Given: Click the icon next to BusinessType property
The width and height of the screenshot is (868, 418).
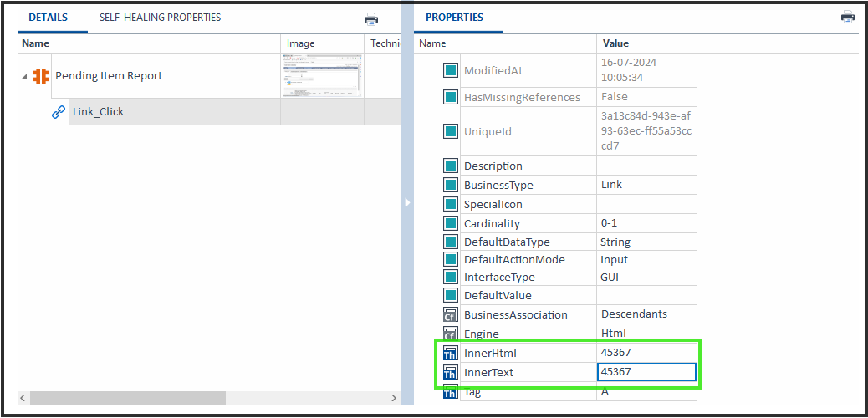Looking at the screenshot, I should [x=451, y=185].
